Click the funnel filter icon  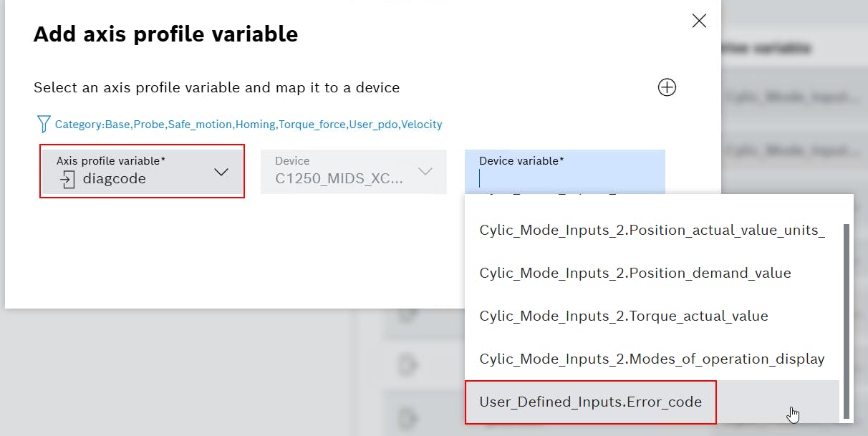click(x=43, y=125)
